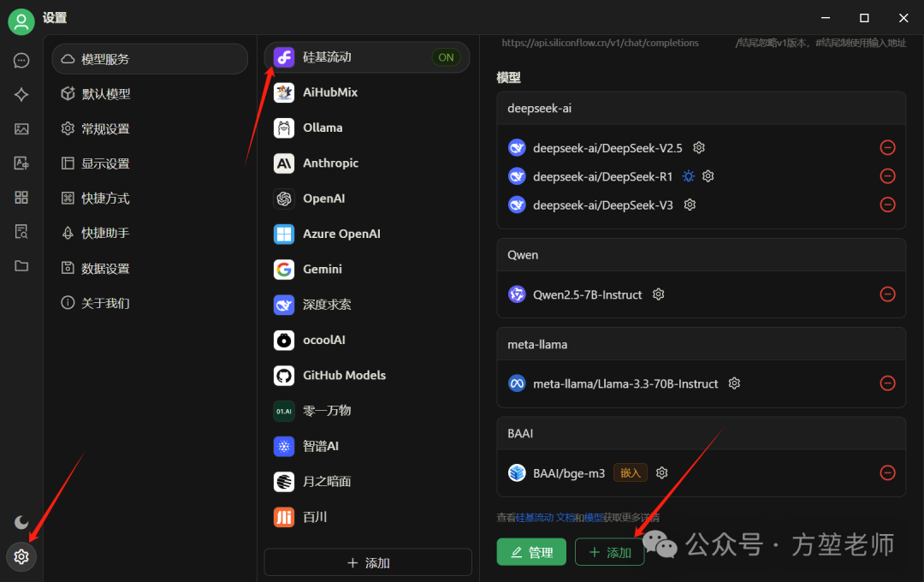Select the AiHubMix provider
This screenshot has height=582, width=924.
367,92
